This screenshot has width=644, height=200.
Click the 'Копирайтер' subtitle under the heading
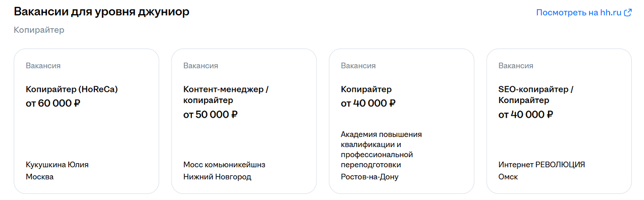click(x=39, y=30)
